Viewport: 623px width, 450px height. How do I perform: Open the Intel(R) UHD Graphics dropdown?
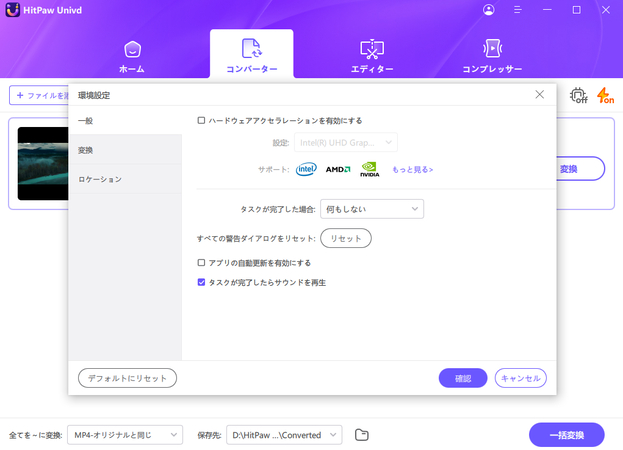(346, 143)
